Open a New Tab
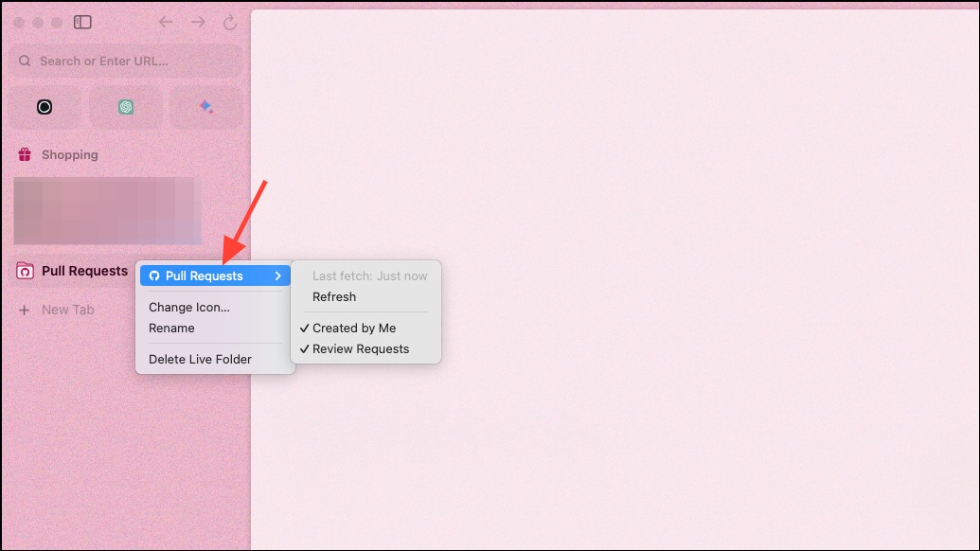The image size is (980, 551). click(67, 310)
